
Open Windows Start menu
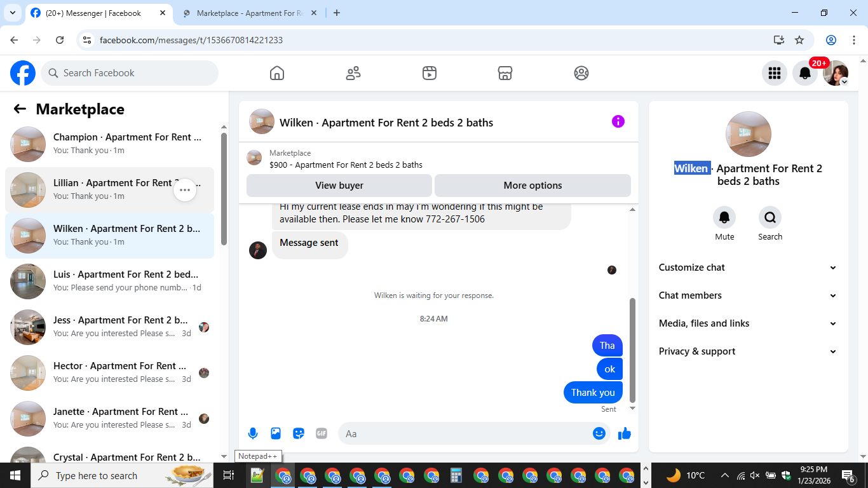click(x=15, y=475)
